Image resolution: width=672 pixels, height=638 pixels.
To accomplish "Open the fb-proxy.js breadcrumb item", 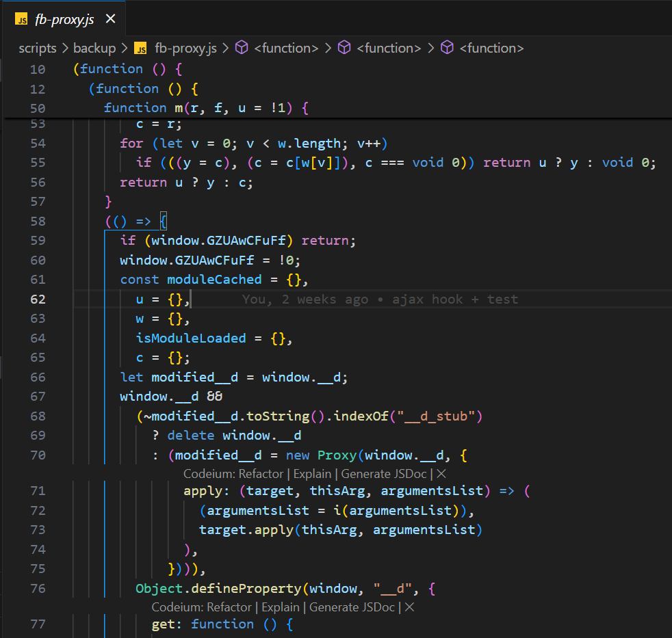I will click(x=185, y=48).
